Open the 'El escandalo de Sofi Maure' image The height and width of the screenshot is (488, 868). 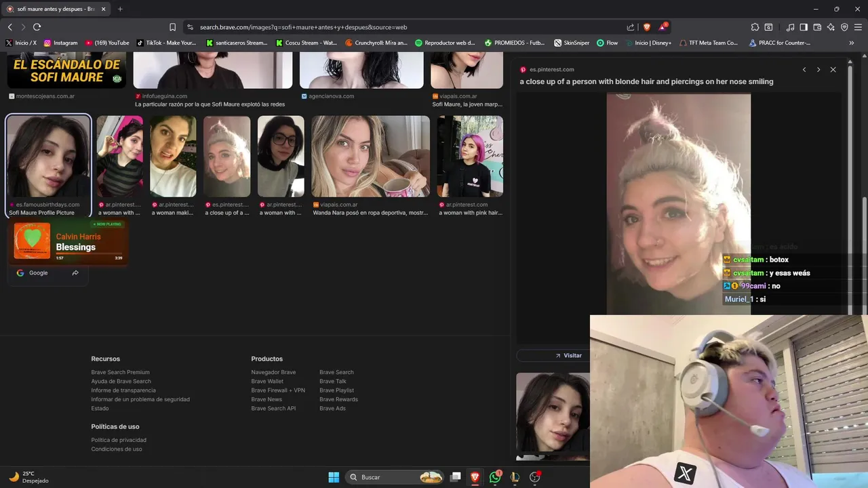click(66, 70)
